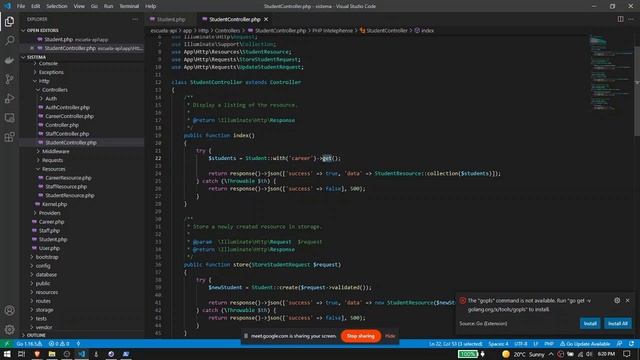Open the Search view in activity bar
The image size is (640, 360).
coord(9,40)
